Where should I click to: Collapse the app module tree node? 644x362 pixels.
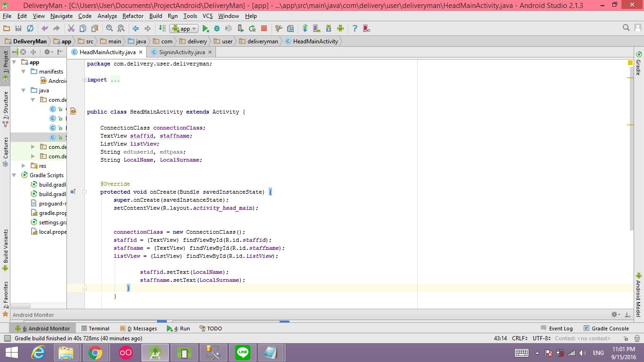tap(15, 62)
